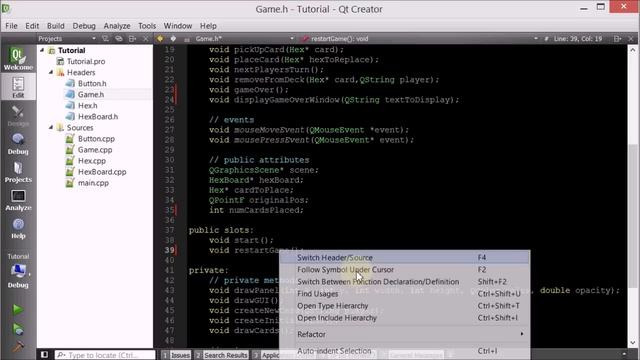Collapse the Sources folder
Image resolution: width=640 pixels, height=360 pixels.
point(51,127)
